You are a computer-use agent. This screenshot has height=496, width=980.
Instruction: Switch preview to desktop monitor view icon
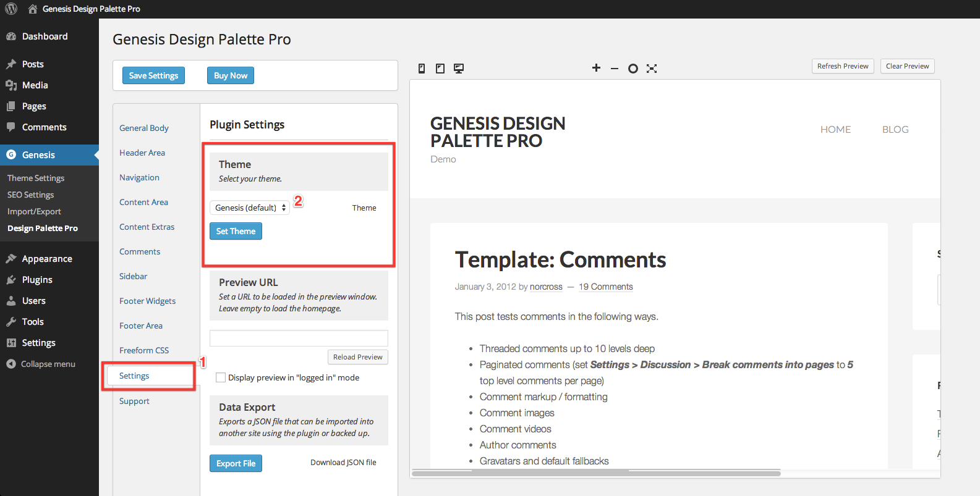(x=459, y=69)
